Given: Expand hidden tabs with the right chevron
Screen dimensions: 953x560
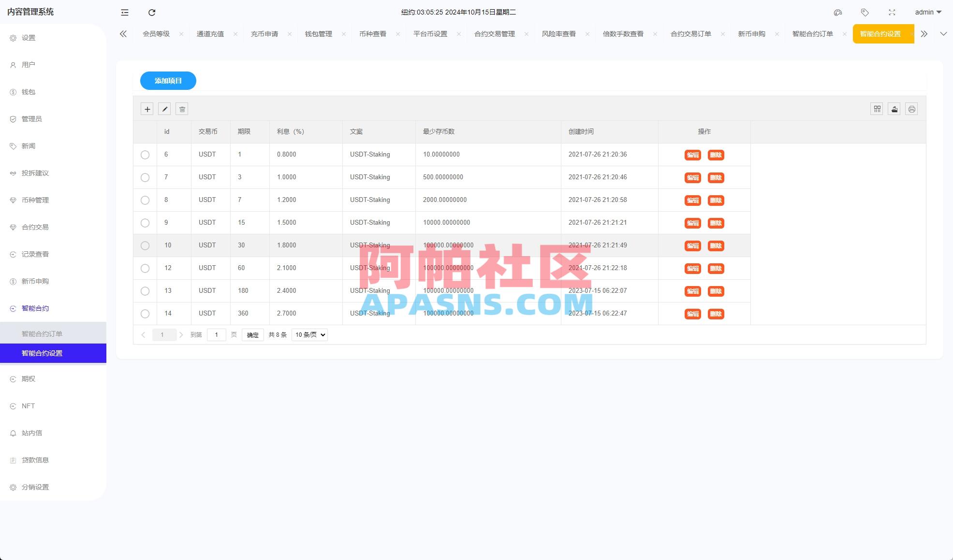Looking at the screenshot, I should point(924,33).
